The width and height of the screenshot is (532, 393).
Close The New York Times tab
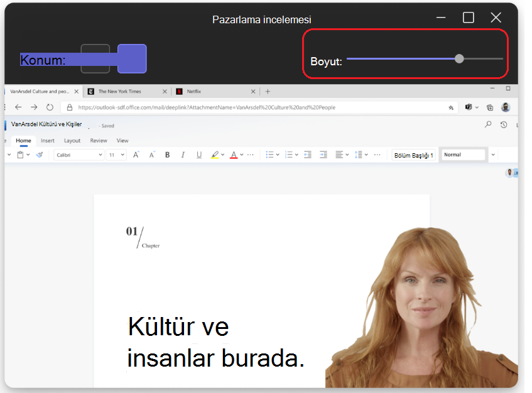coord(165,92)
